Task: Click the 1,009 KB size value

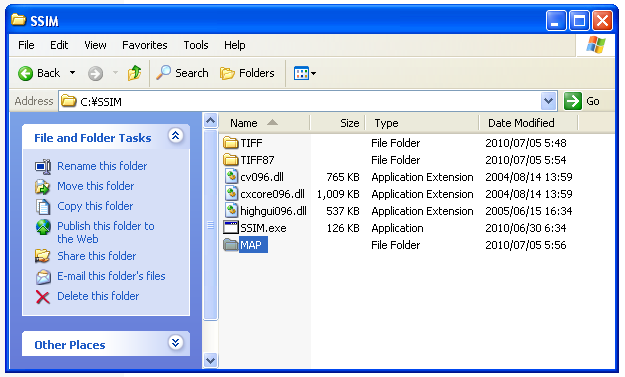Action: 338,194
